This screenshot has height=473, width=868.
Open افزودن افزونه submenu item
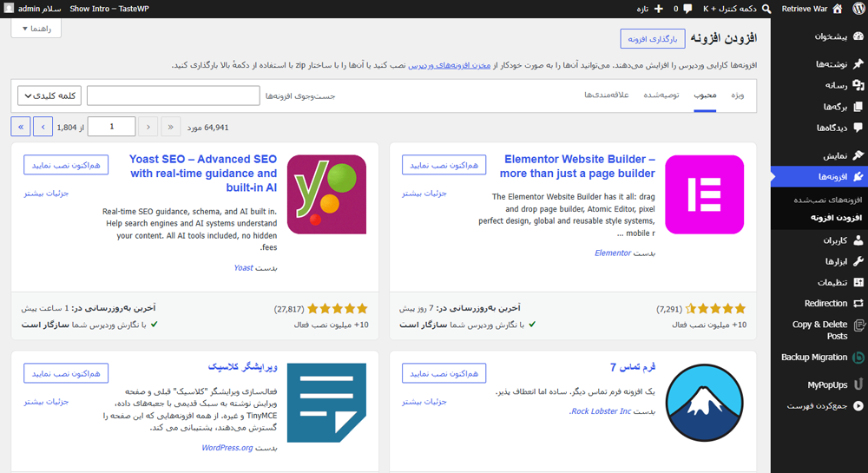(x=837, y=218)
